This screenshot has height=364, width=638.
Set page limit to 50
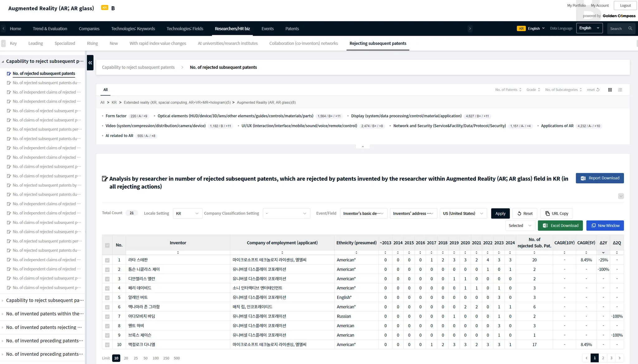145,358
